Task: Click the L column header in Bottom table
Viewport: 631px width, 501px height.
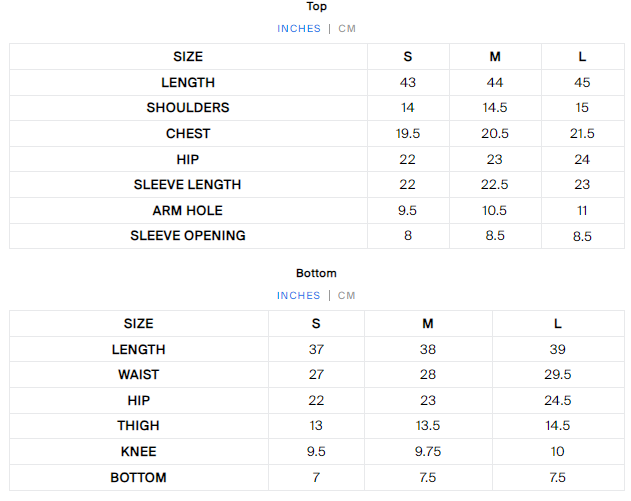Action: (x=558, y=324)
